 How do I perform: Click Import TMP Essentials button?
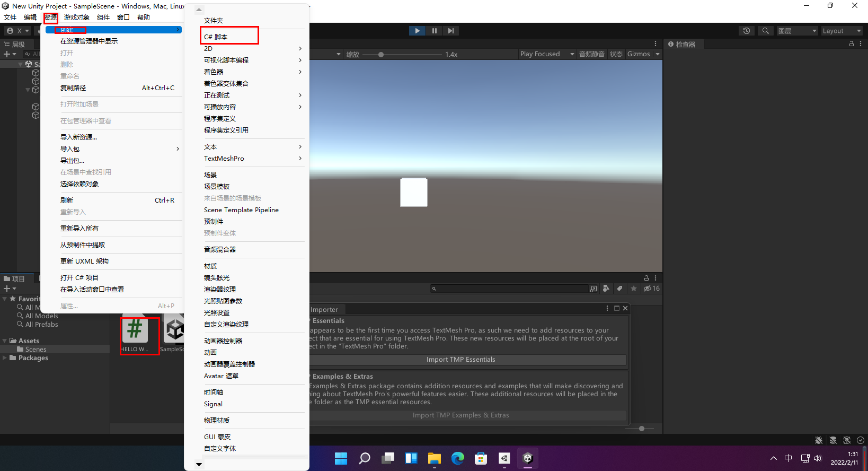[461, 360]
